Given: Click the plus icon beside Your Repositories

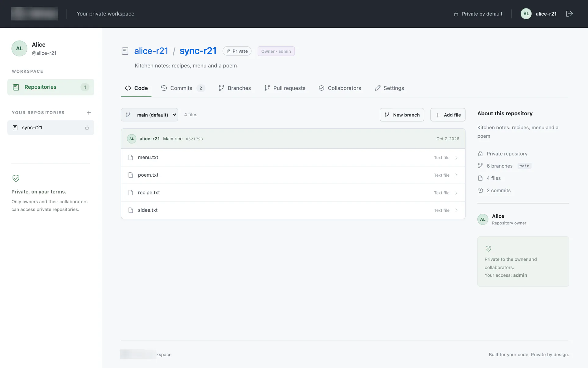Looking at the screenshot, I should [89, 113].
